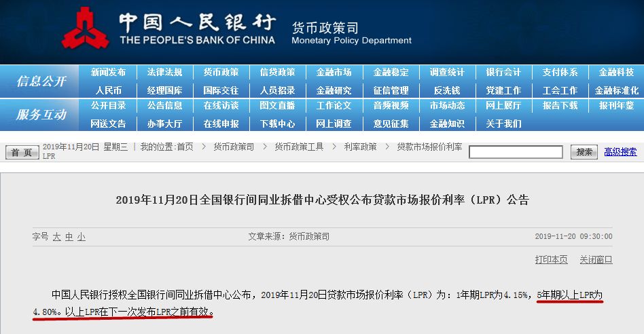Select 国际交往 in the navigation
The width and height of the screenshot is (644, 334).
click(221, 90)
